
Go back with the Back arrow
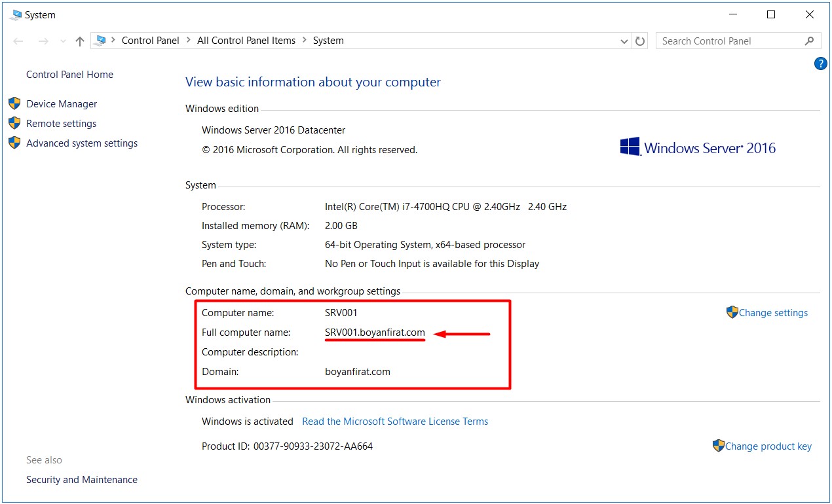pos(18,41)
